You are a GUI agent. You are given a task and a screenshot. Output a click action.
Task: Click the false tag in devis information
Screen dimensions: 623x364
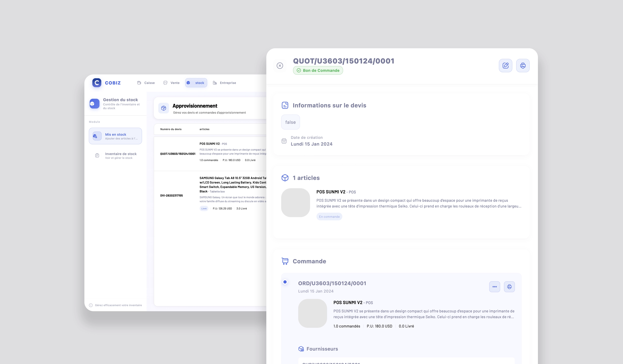(291, 122)
